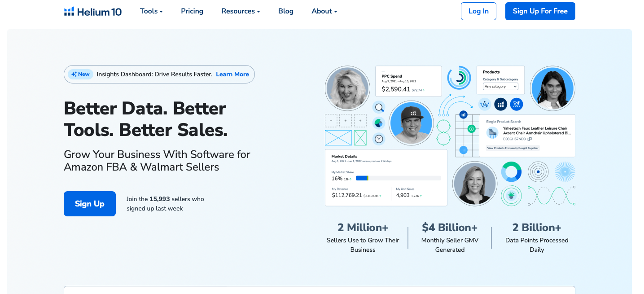Click the dark-haired woman portrait on blue

click(552, 88)
